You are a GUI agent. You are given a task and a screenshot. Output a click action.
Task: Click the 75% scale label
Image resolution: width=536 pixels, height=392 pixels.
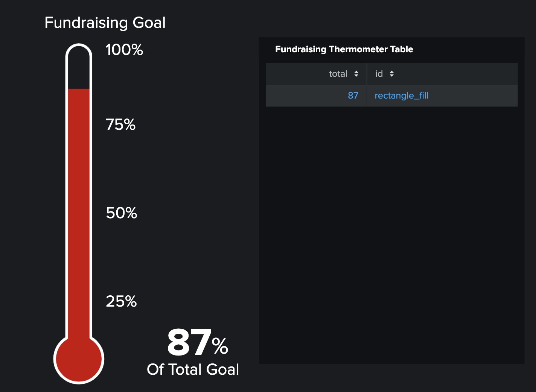(120, 125)
